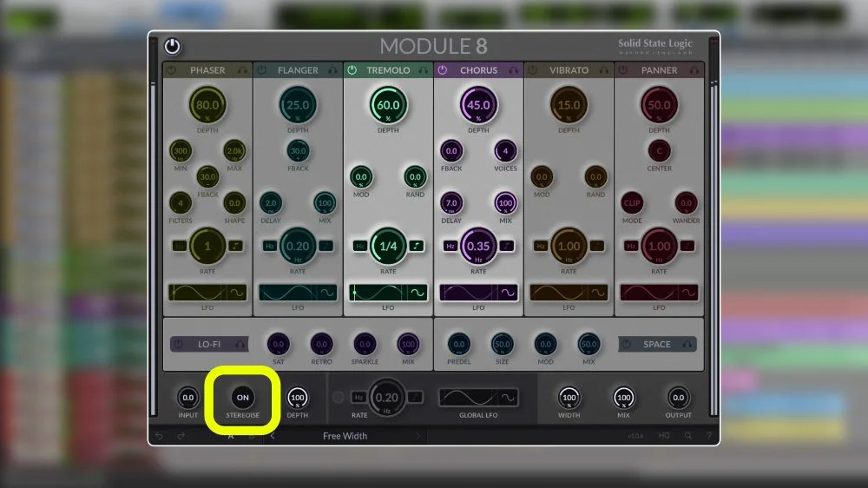Click the Phaser Depth knob at 80.0

tap(207, 105)
